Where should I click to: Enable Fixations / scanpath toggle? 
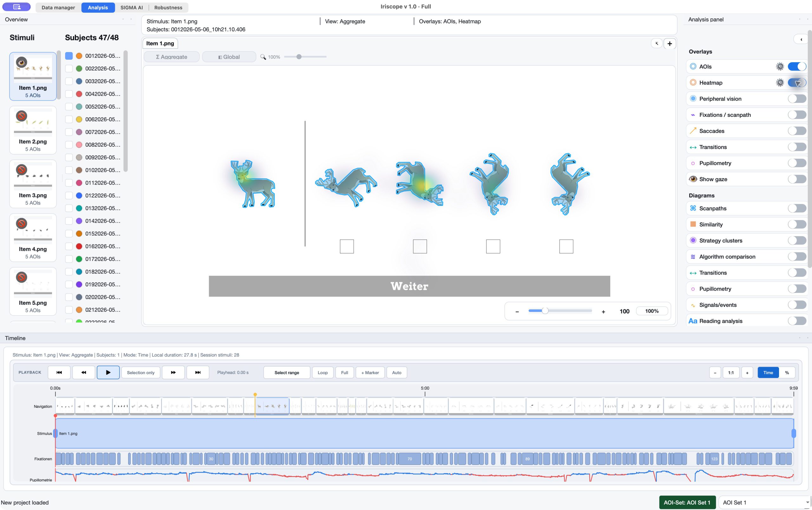797,115
